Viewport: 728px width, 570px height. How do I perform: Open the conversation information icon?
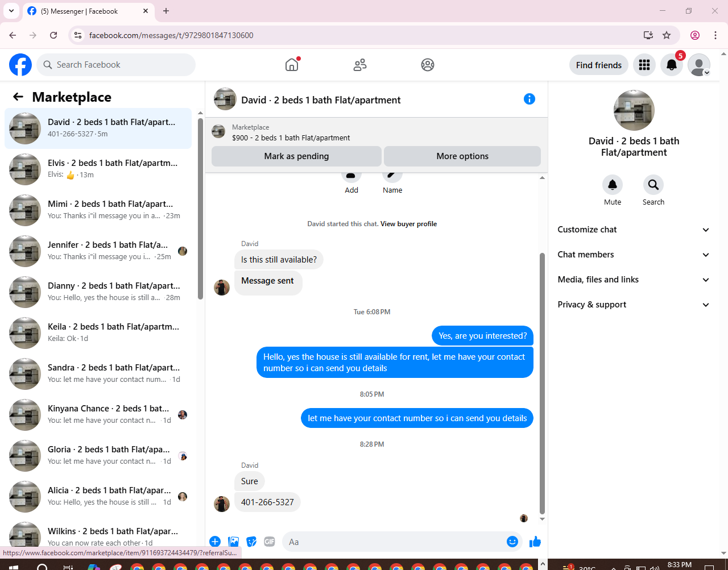click(x=530, y=99)
